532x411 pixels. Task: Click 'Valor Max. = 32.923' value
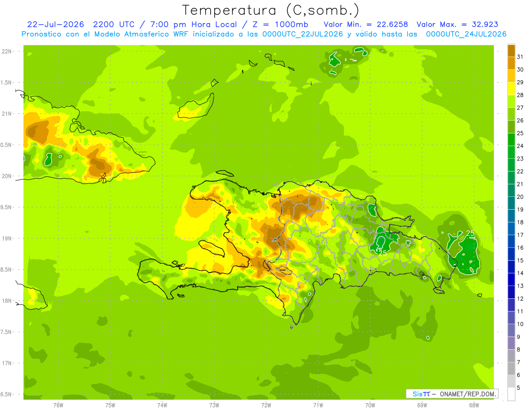point(458,24)
